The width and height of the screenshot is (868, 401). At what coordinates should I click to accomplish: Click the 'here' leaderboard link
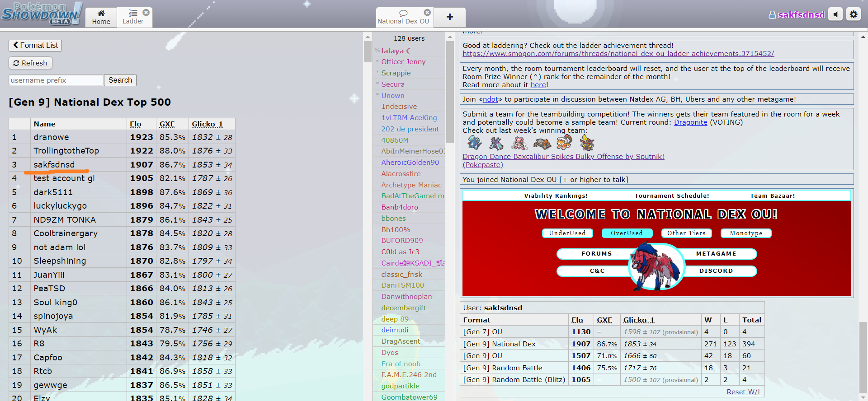click(x=538, y=84)
